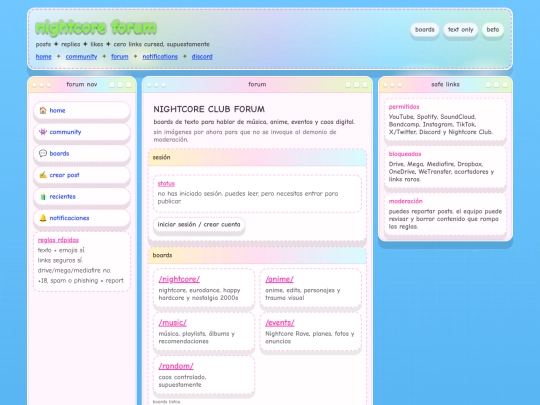
Task: Open the status link in the sesión panel
Action: [x=166, y=184]
